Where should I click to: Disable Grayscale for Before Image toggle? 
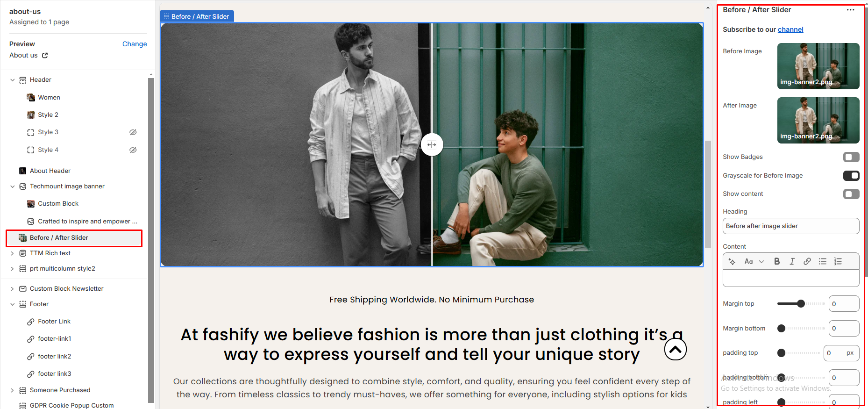pos(851,176)
